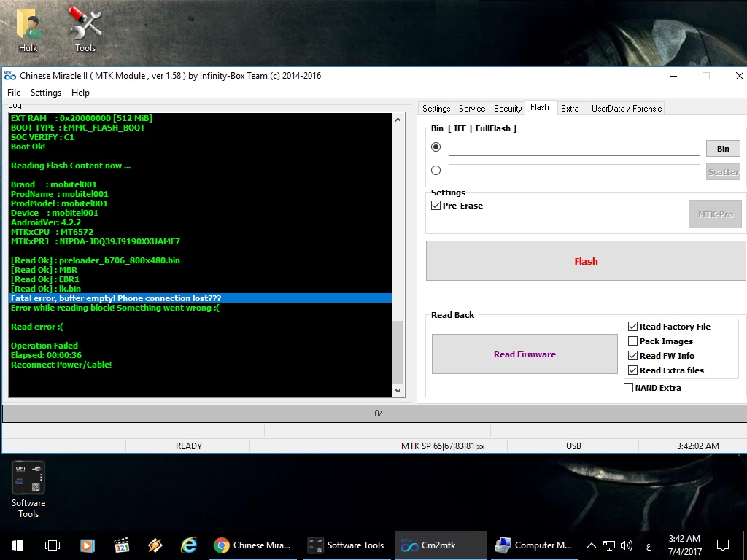
Task: Show hidden system tray icons
Action: click(591, 545)
